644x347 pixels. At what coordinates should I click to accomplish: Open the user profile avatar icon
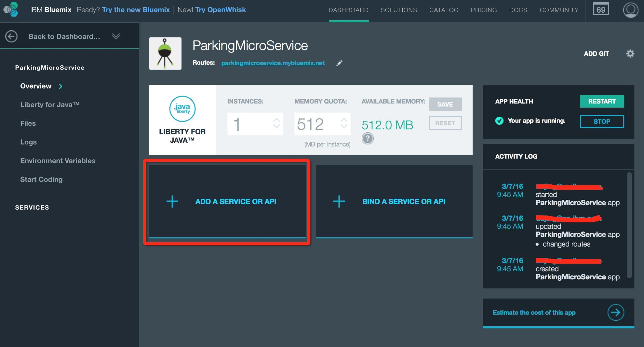[x=630, y=10]
